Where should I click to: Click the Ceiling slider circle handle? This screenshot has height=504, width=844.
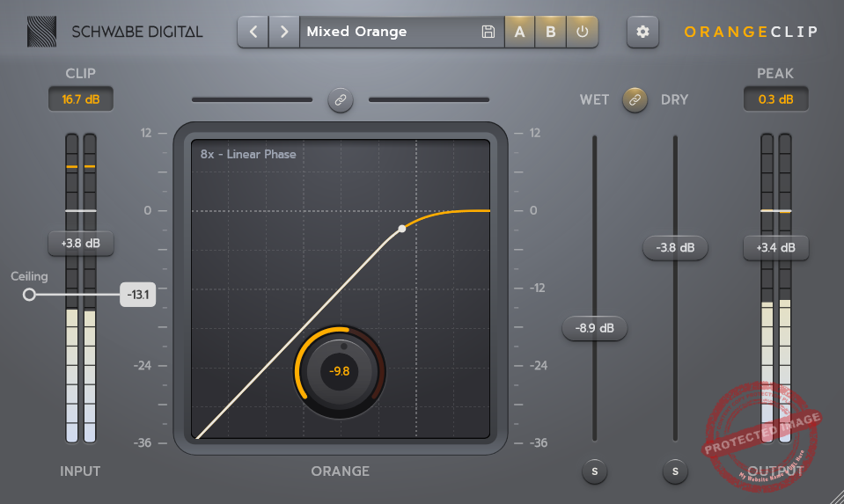click(29, 295)
